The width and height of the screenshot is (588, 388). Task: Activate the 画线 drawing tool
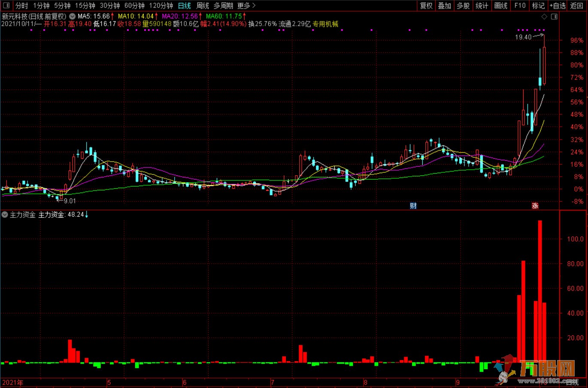[x=500, y=6]
